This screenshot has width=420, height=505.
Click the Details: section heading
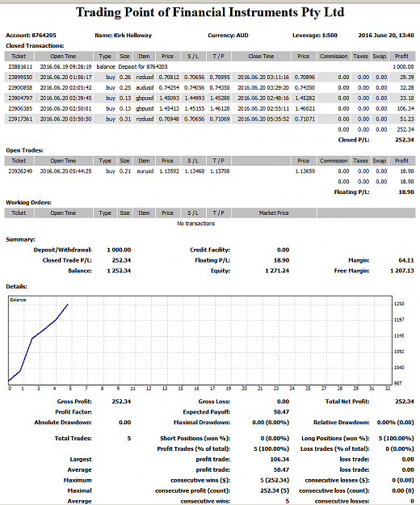click(x=16, y=287)
